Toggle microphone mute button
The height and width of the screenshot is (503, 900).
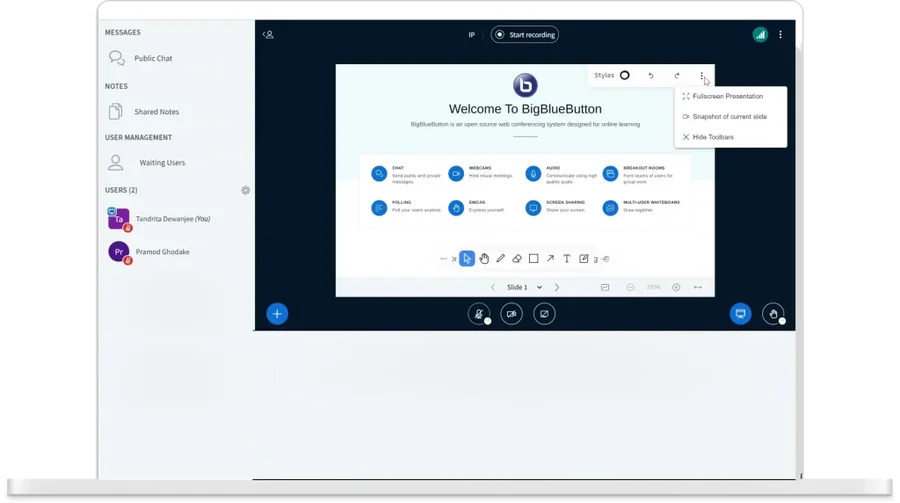pos(479,314)
